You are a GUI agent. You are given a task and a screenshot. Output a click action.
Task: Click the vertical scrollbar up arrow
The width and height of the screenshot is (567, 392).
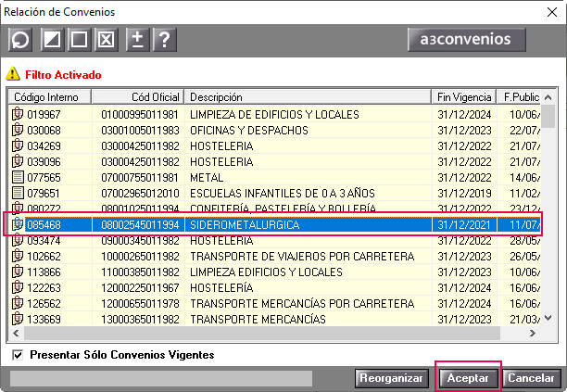tap(548, 97)
